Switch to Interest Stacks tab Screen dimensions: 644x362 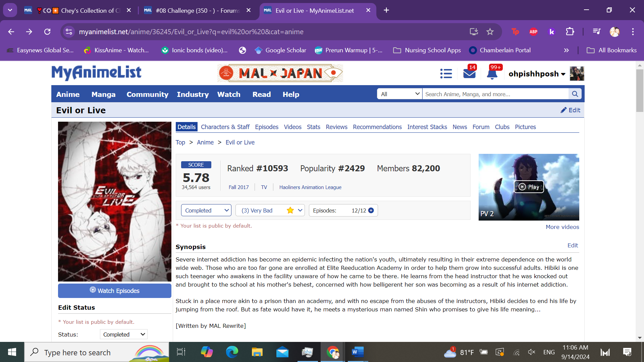pos(427,127)
